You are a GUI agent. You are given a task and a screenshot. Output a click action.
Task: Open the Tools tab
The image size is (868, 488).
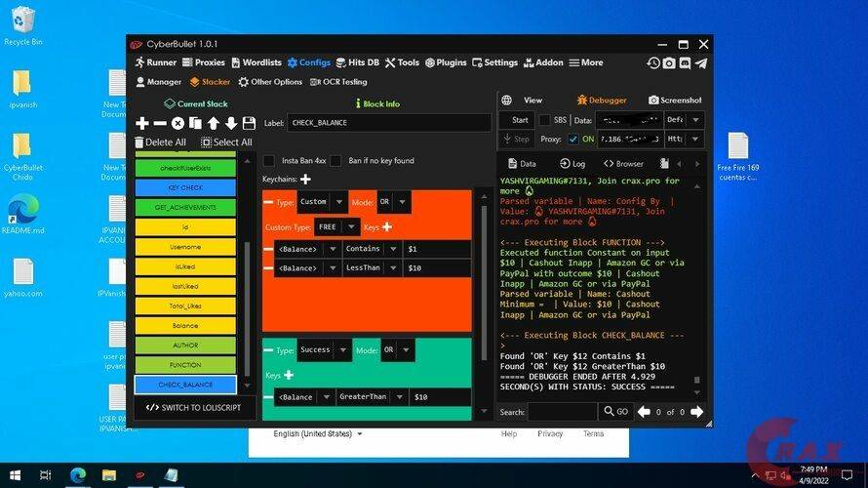[403, 62]
